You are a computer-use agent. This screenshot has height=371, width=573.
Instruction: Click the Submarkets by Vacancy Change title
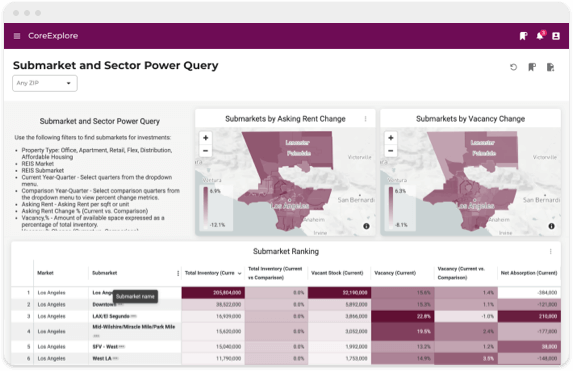(x=470, y=119)
